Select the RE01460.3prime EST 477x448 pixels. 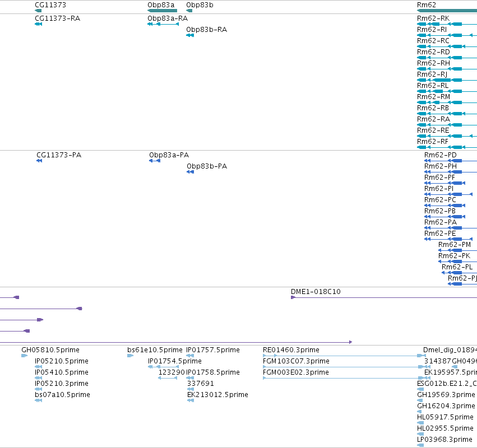click(x=291, y=350)
